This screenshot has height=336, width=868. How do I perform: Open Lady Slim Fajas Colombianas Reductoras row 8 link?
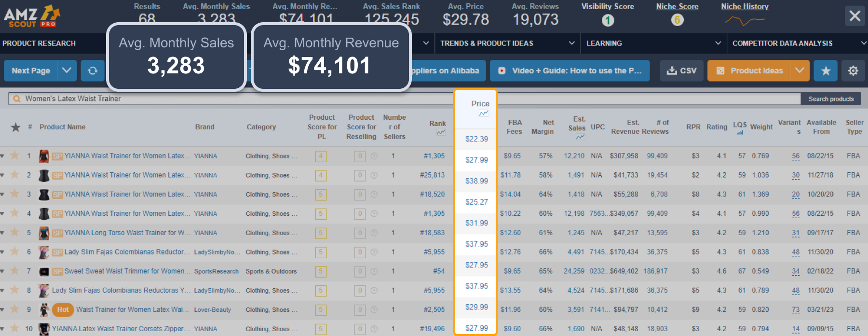[x=121, y=290]
